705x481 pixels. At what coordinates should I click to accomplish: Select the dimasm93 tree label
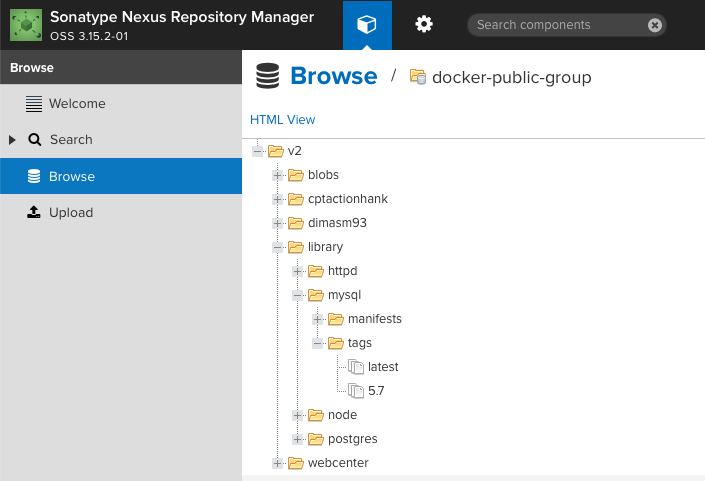tap(337, 223)
